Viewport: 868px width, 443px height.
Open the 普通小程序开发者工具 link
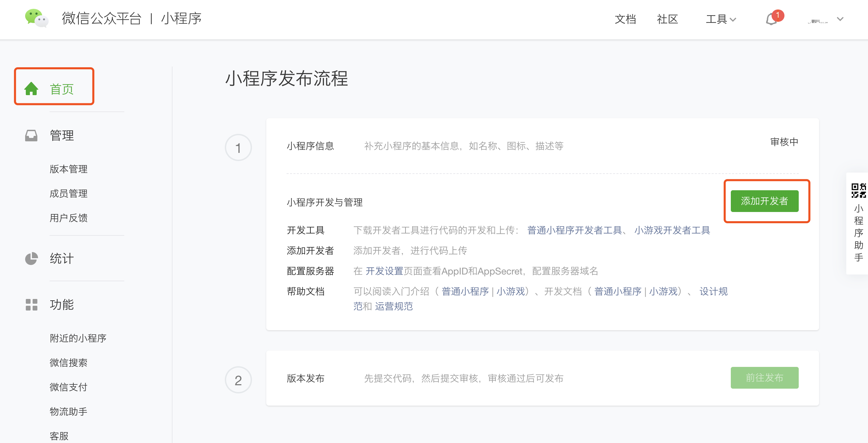(x=575, y=230)
